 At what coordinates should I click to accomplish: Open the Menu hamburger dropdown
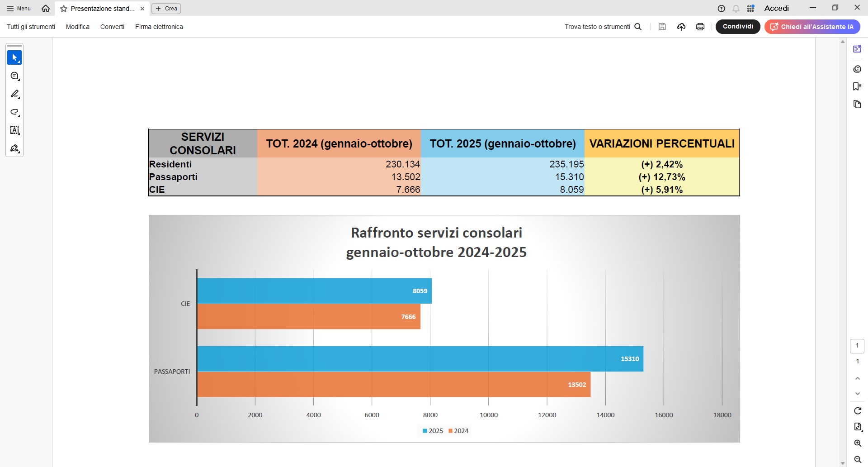click(x=19, y=9)
